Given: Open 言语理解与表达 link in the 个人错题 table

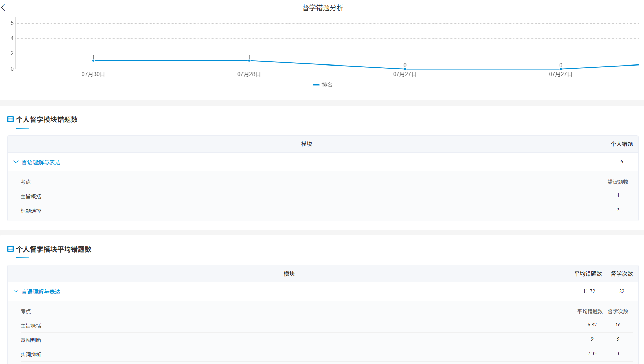Looking at the screenshot, I should (x=41, y=162).
